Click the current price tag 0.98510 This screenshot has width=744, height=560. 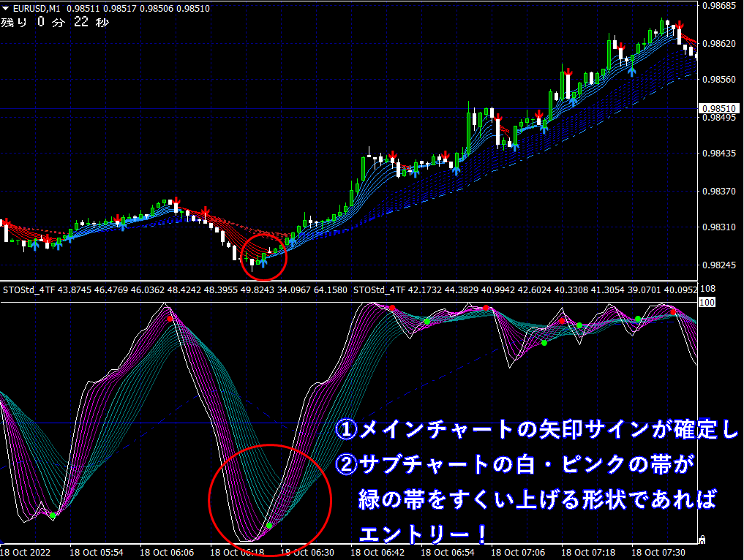pyautogui.click(x=719, y=109)
